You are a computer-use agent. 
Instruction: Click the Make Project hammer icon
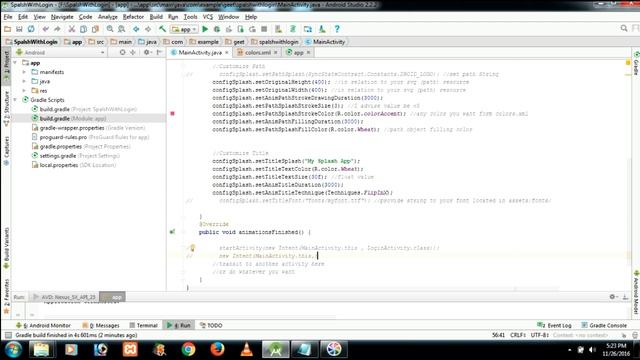tap(162, 29)
